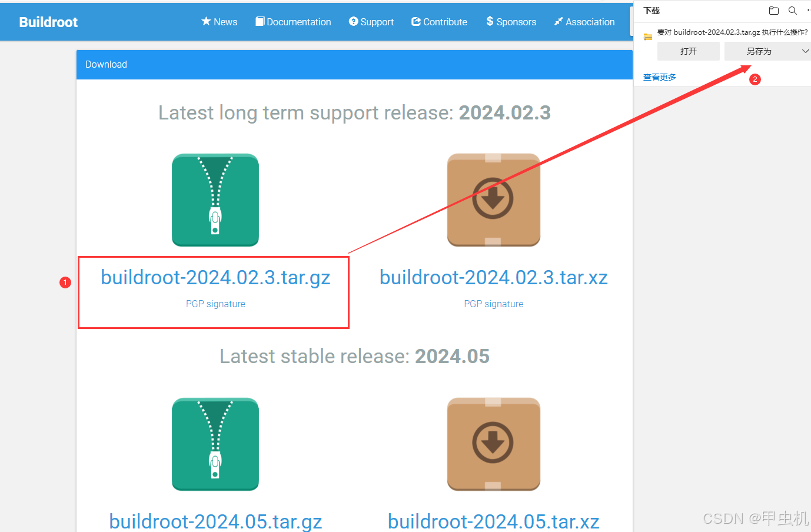This screenshot has width=811, height=532.
Task: Open the News menu item
Action: (219, 22)
